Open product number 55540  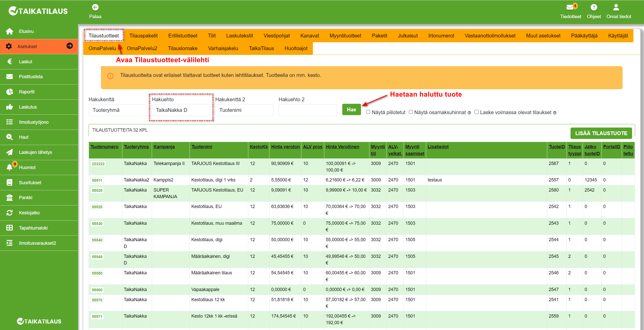[x=97, y=240]
